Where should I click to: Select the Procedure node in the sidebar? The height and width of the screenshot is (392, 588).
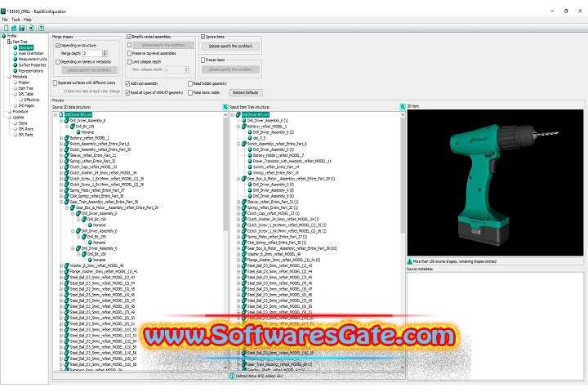click(20, 111)
